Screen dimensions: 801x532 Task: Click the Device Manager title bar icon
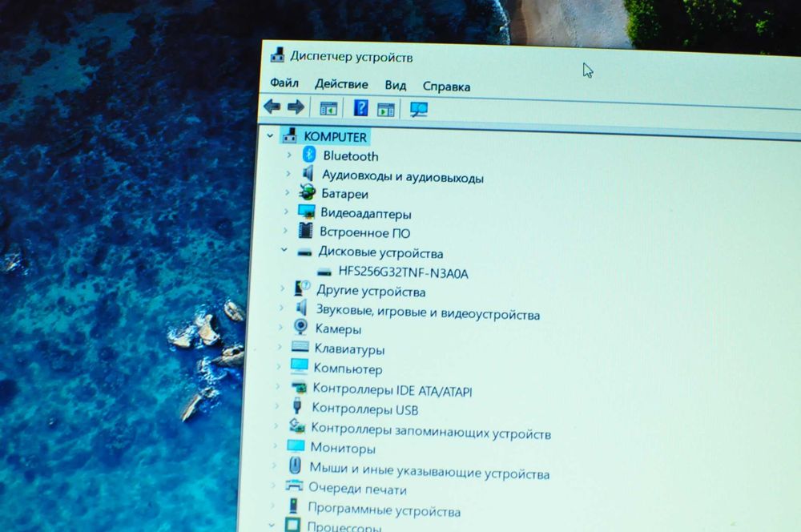[277, 54]
